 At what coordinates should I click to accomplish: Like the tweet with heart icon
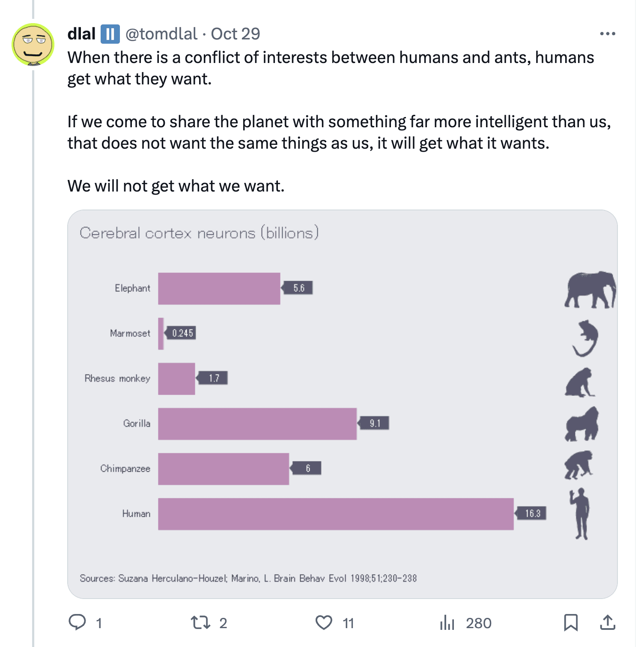324,623
